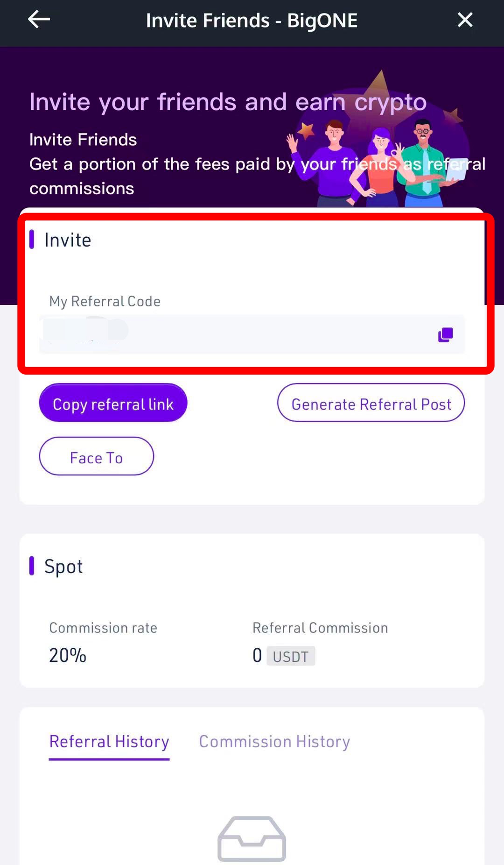
Task: Click the empty inbox tray icon
Action: point(252,839)
